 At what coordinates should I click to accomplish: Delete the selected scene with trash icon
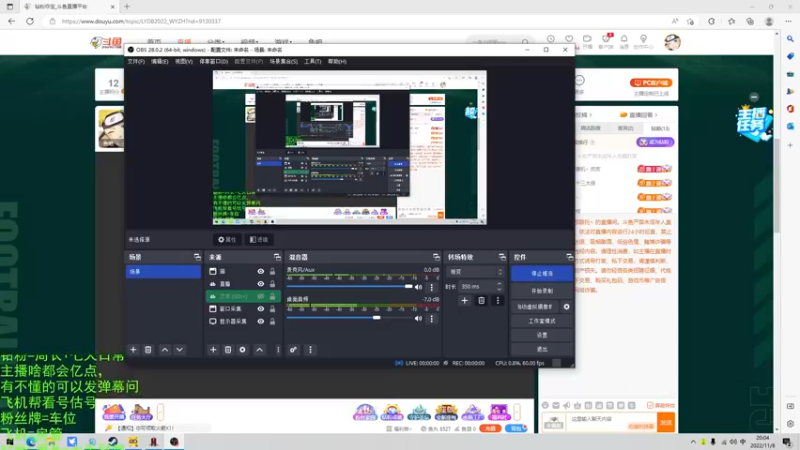pos(148,349)
